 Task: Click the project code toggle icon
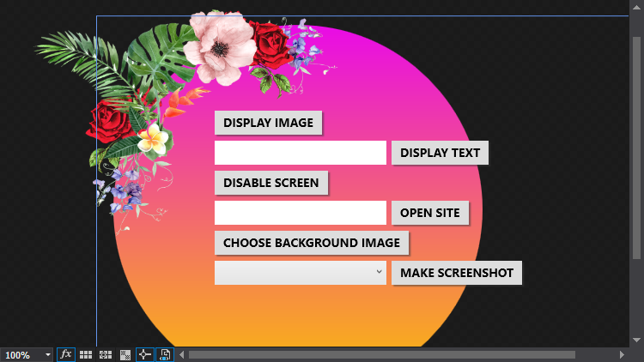tap(165, 354)
